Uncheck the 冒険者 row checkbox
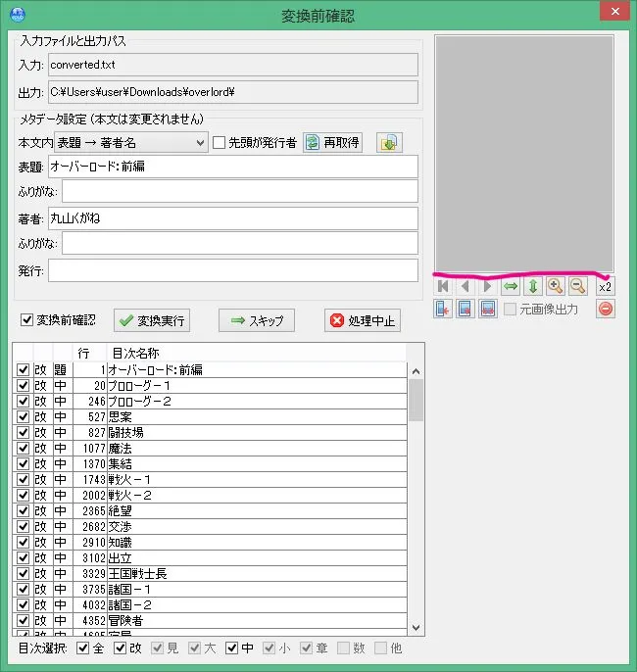Screen dimensions: 637x672 point(23,621)
